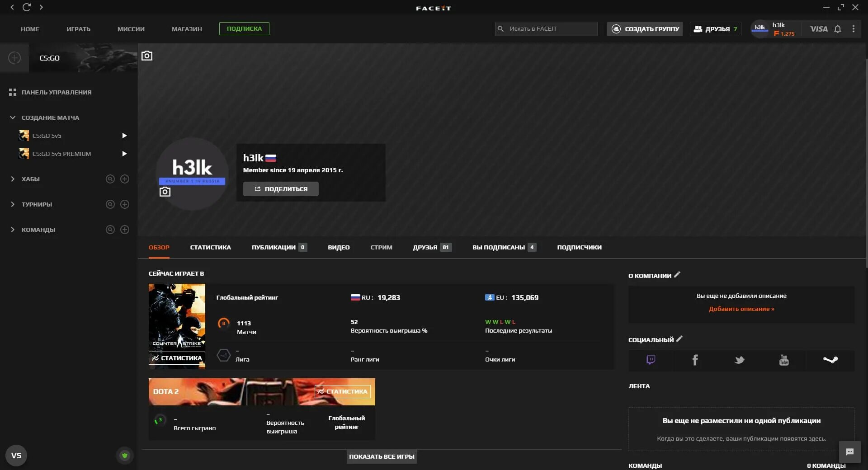Open notifications bell icon
Viewport: 868px width, 470px height.
[x=838, y=29]
